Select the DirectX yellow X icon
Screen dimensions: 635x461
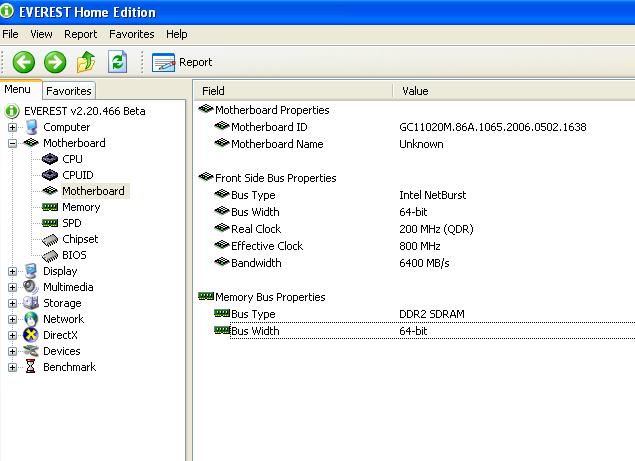31,335
